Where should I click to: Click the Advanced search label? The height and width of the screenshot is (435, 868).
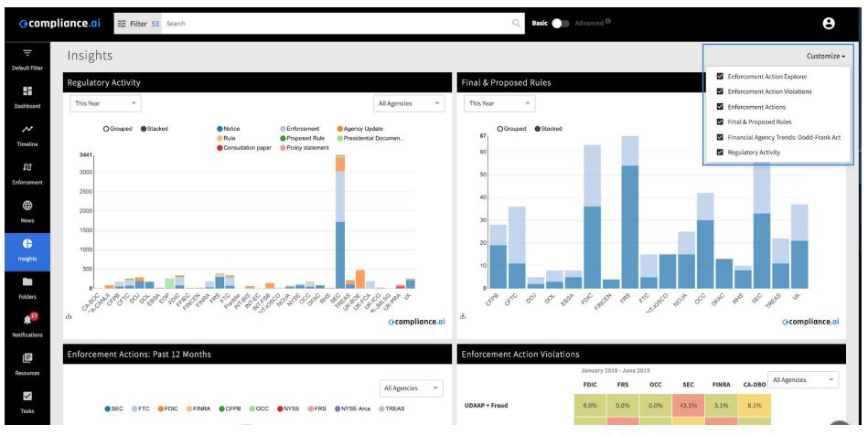[589, 23]
